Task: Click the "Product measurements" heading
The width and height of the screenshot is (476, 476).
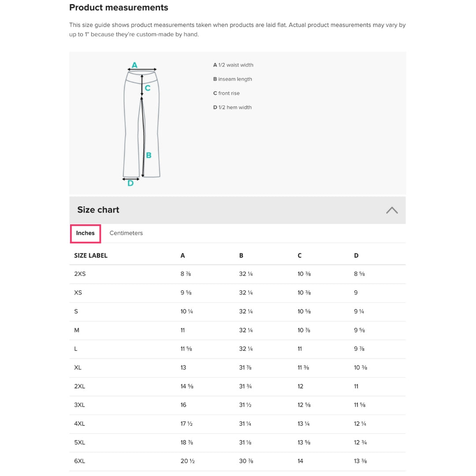Action: tap(119, 7)
